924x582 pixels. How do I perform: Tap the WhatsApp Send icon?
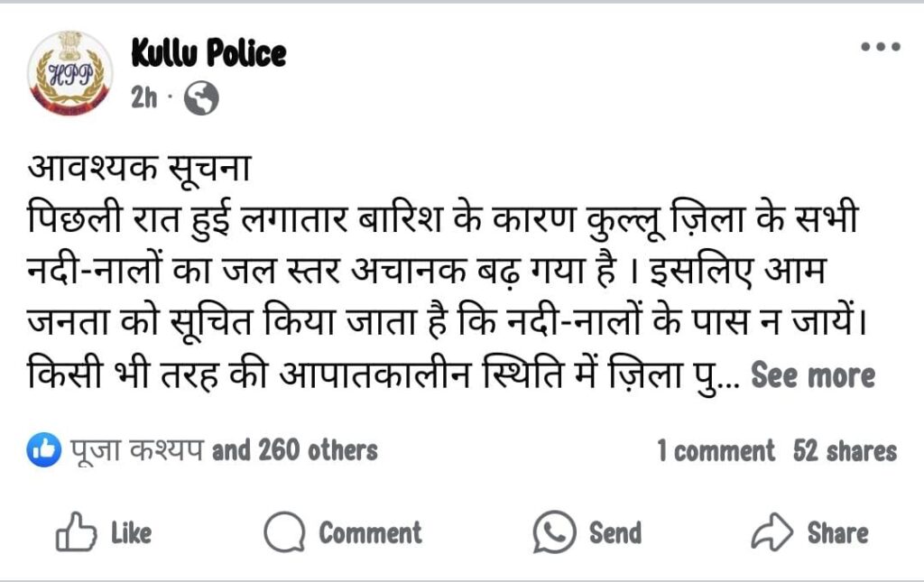[x=554, y=532]
